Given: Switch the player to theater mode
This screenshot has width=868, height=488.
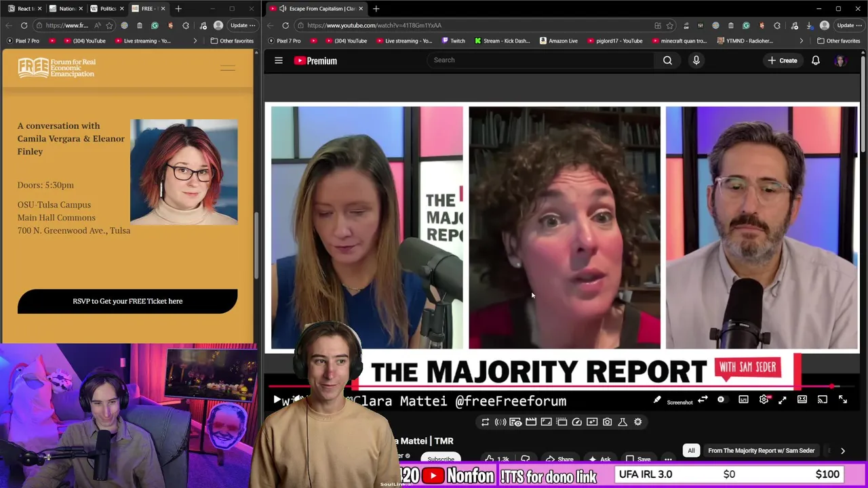Looking at the screenshot, I should (x=802, y=400).
